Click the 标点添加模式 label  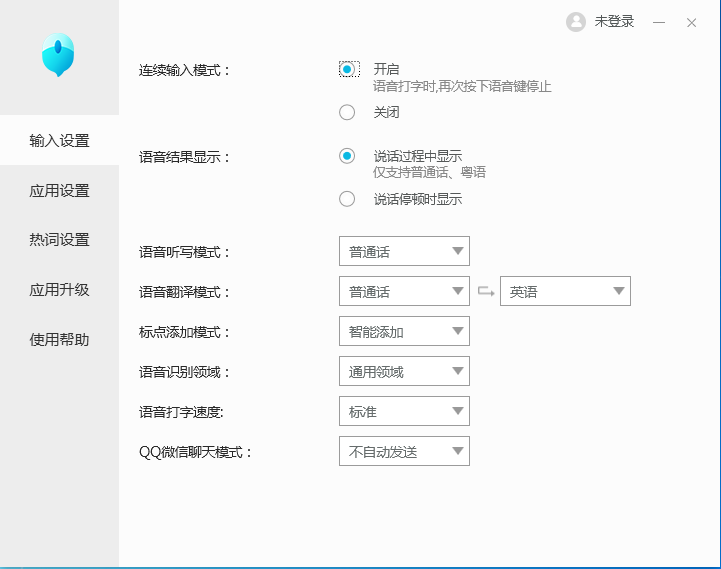point(184,332)
